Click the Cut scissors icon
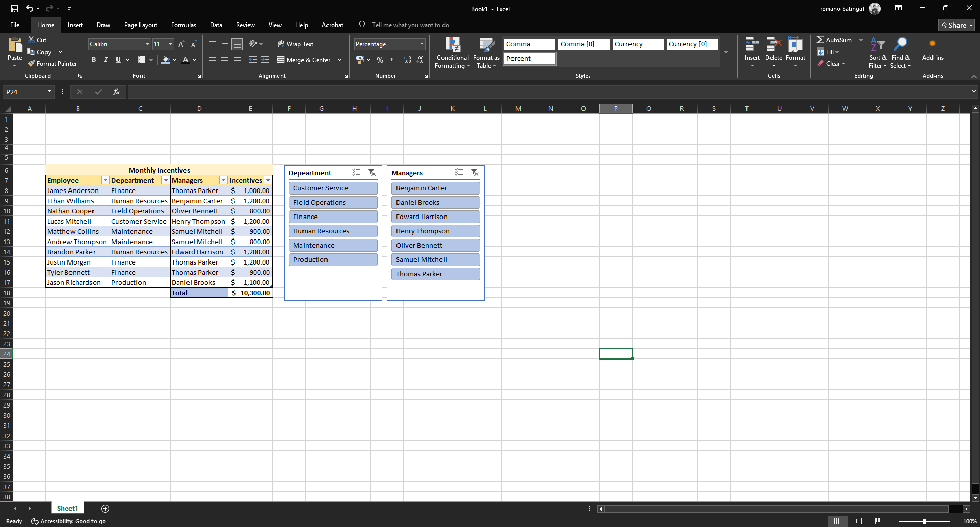Image resolution: width=980 pixels, height=527 pixels. coord(31,40)
